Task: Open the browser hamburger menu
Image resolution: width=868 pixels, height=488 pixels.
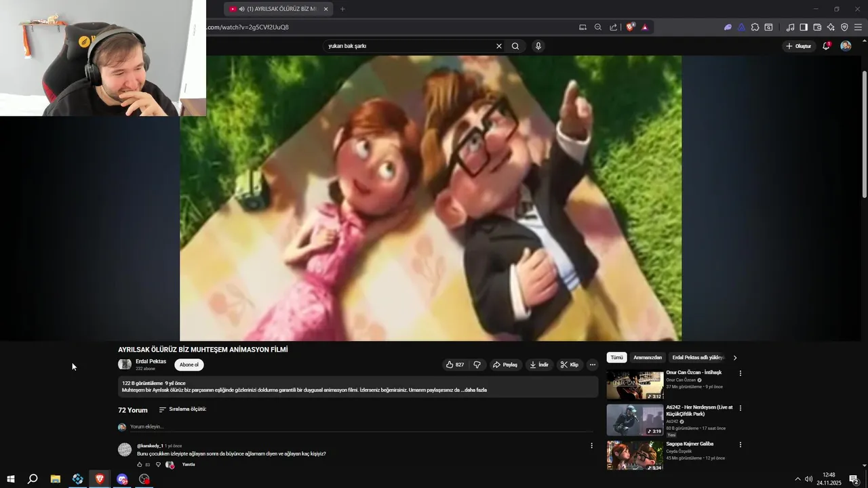Action: [858, 27]
